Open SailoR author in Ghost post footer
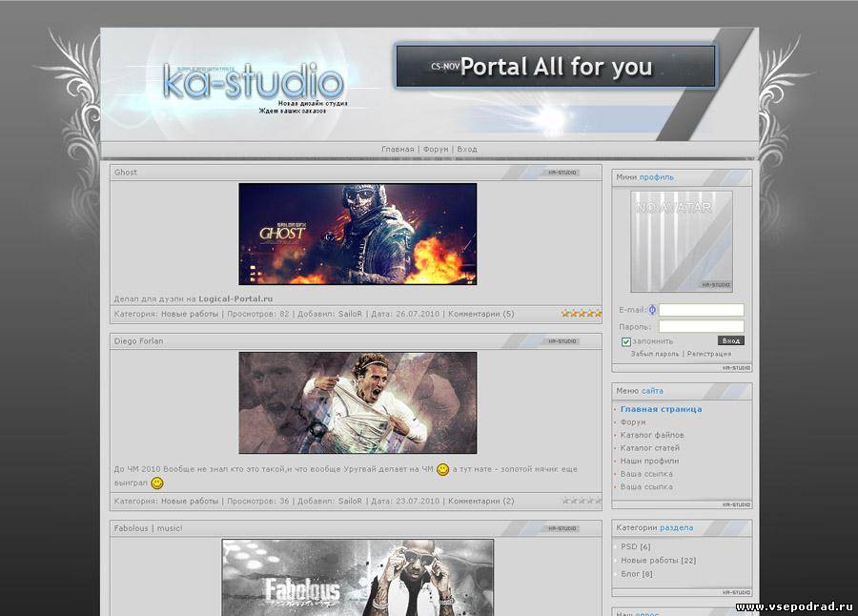Image resolution: width=858 pixels, height=616 pixels. point(350,314)
